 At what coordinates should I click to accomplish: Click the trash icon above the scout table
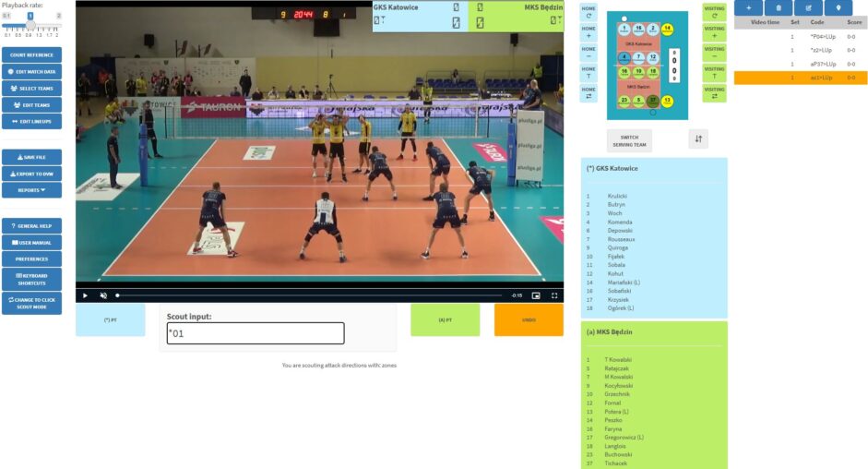pyautogui.click(x=779, y=7)
